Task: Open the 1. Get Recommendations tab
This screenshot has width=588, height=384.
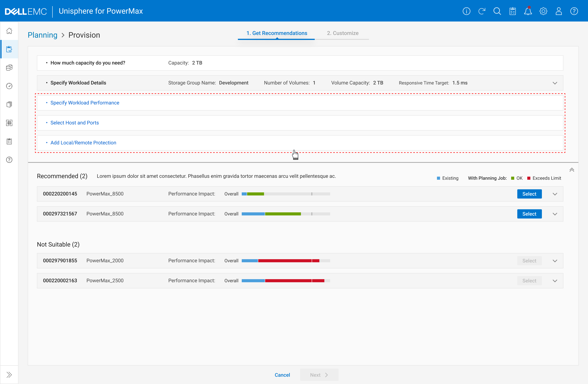Action: point(277,33)
